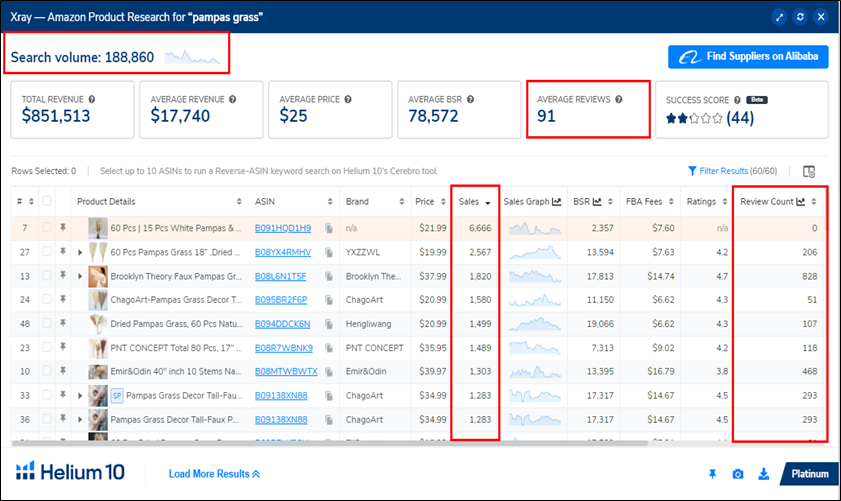This screenshot has width=841, height=501.
Task: Check the row 27 product checkbox
Action: (x=47, y=252)
